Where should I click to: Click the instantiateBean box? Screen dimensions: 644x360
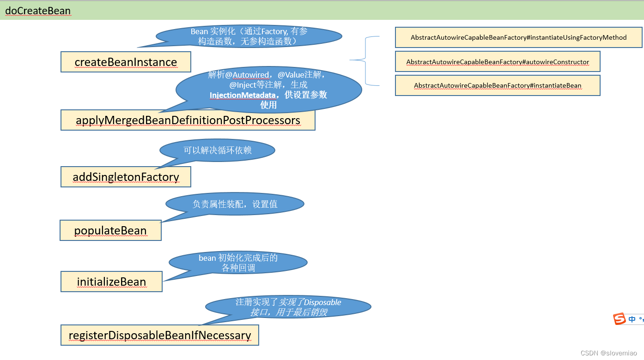pos(498,85)
